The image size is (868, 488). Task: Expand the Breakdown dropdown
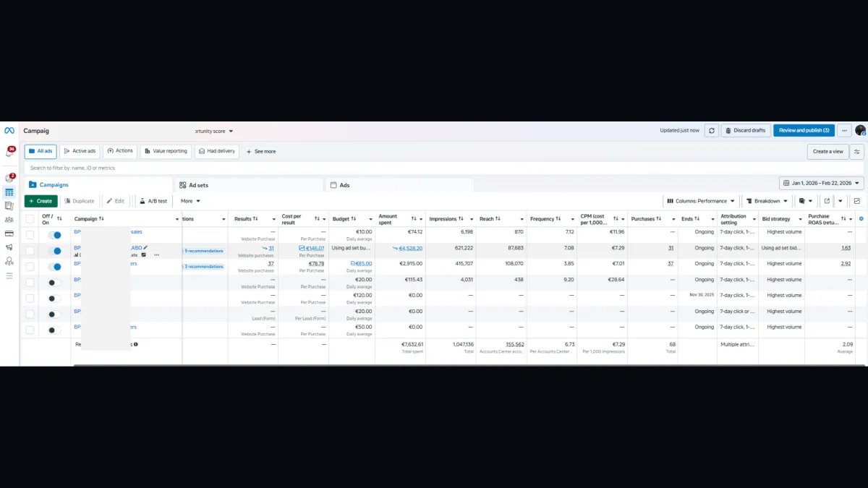(767, 201)
